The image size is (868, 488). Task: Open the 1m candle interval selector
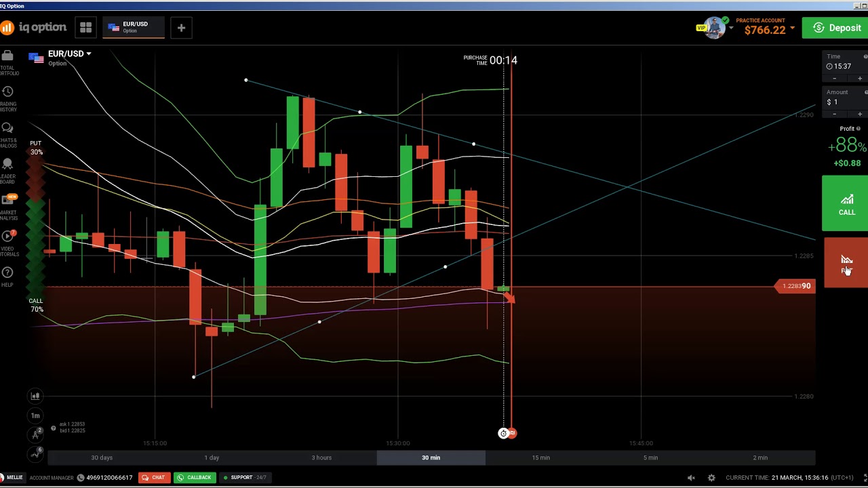35,415
